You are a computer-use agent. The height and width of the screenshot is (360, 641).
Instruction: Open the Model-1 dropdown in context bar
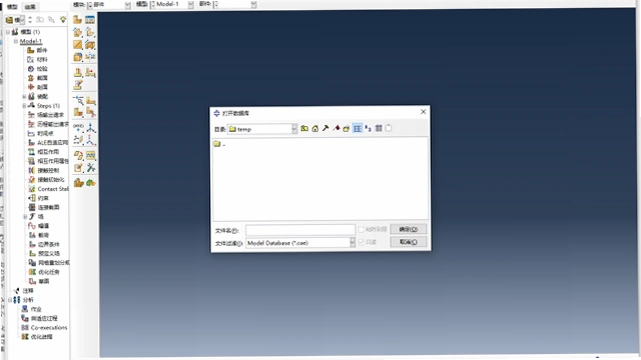191,4
